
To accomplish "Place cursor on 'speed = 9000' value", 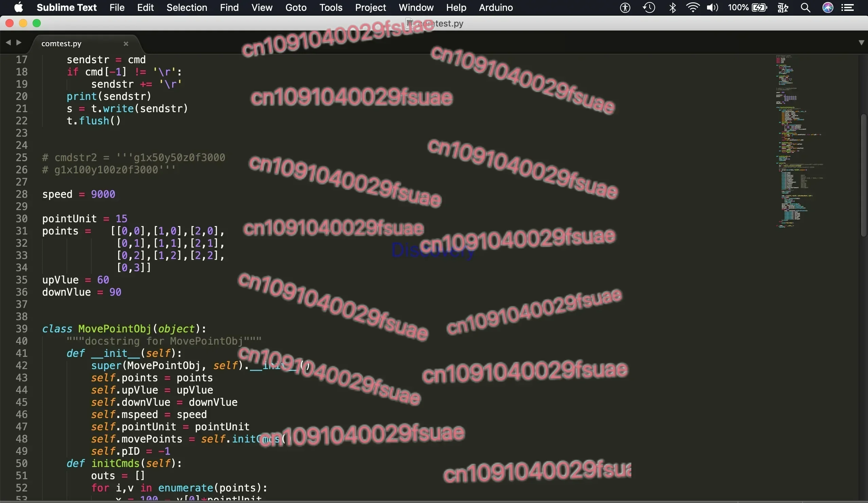I will coord(103,194).
